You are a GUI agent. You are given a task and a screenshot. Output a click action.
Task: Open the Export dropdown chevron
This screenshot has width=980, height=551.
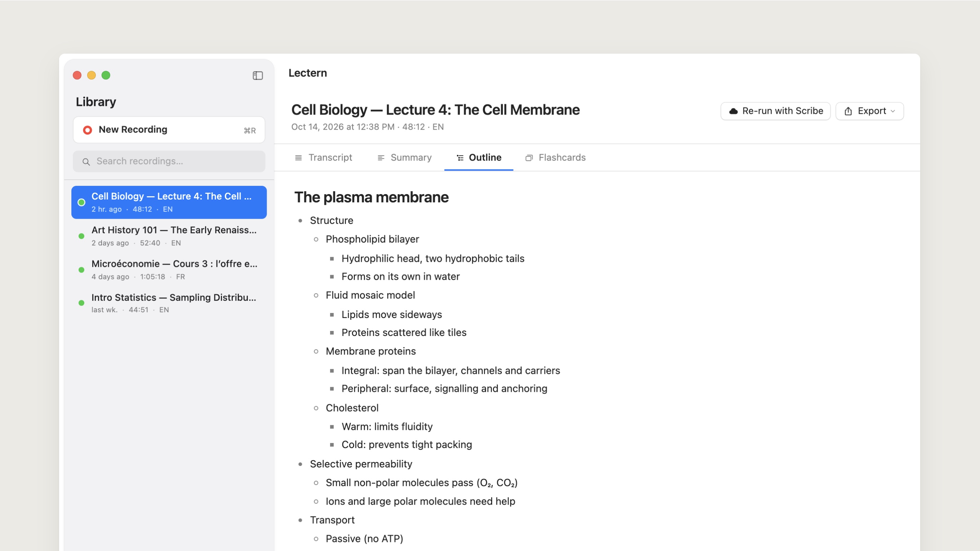click(x=893, y=111)
